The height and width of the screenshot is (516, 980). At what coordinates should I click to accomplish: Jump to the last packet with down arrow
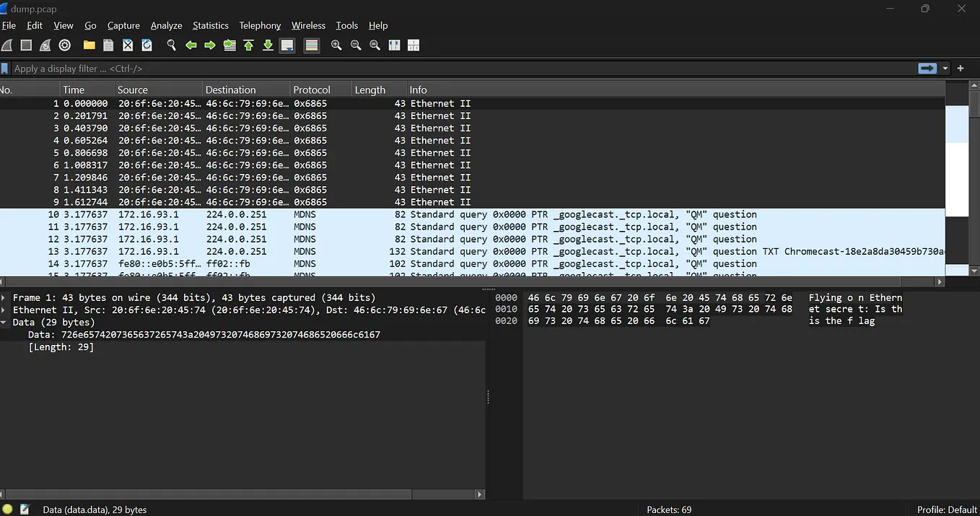(268, 45)
